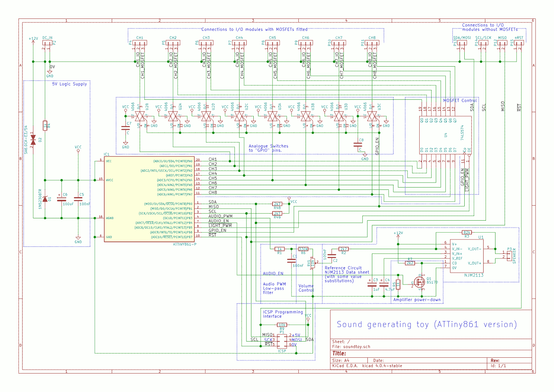Image resolution: width=554 pixels, height=392 pixels.
Task: Click the AUDIO_PWM net label at PB3
Action: [x=221, y=216]
